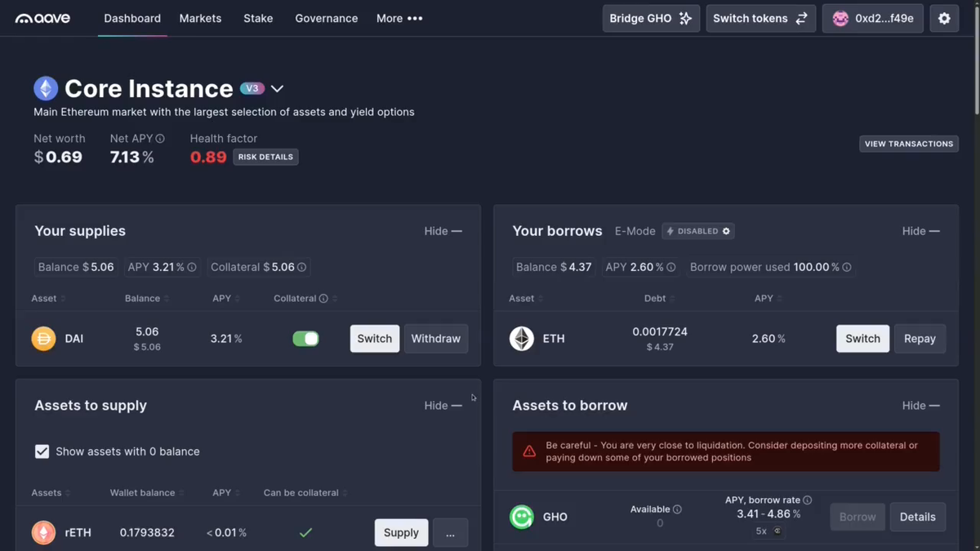This screenshot has width=980, height=551.
Task: Open the Stake tab
Action: click(258, 18)
